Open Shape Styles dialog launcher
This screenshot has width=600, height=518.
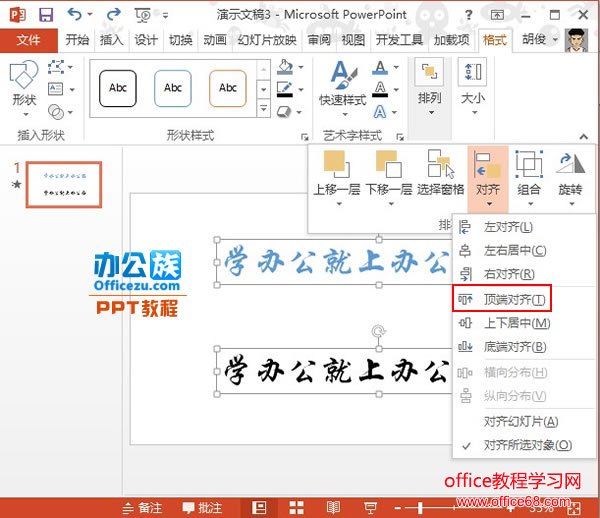click(304, 137)
